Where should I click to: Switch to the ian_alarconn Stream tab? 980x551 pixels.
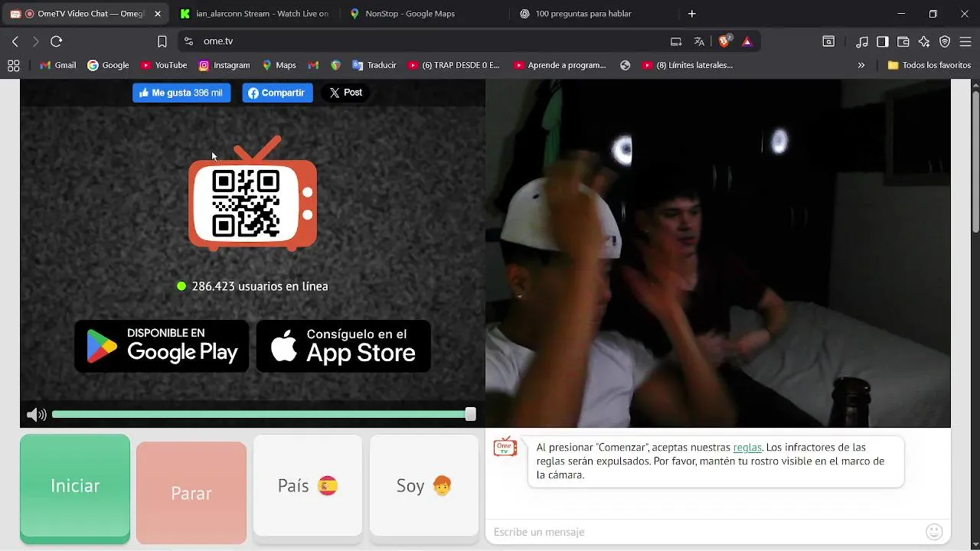tap(255, 14)
